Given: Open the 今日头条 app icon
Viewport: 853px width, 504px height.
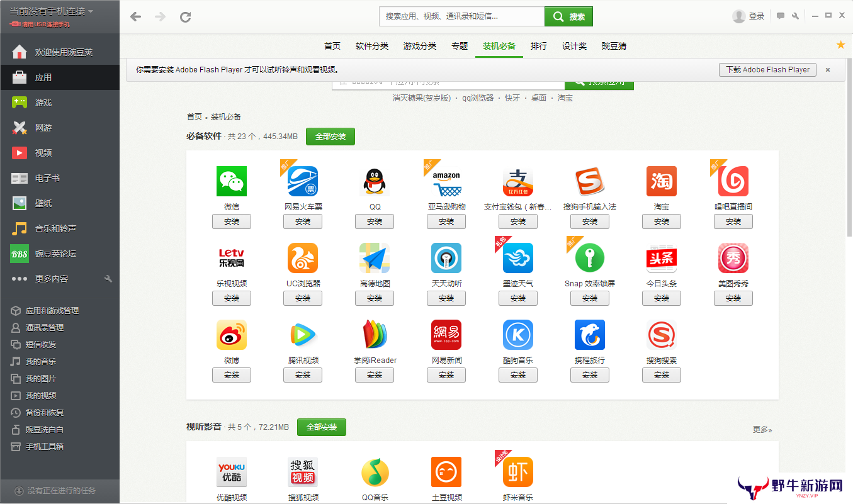Looking at the screenshot, I should pyautogui.click(x=662, y=258).
